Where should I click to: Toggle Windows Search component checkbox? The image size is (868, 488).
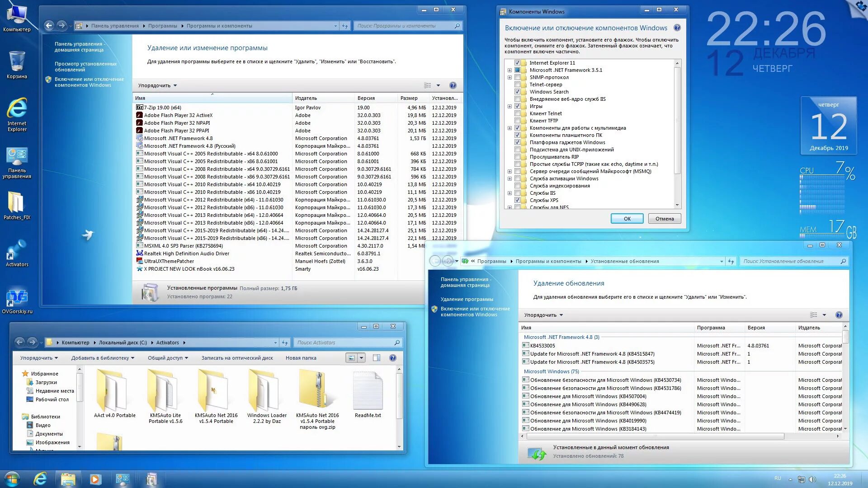pos(517,92)
